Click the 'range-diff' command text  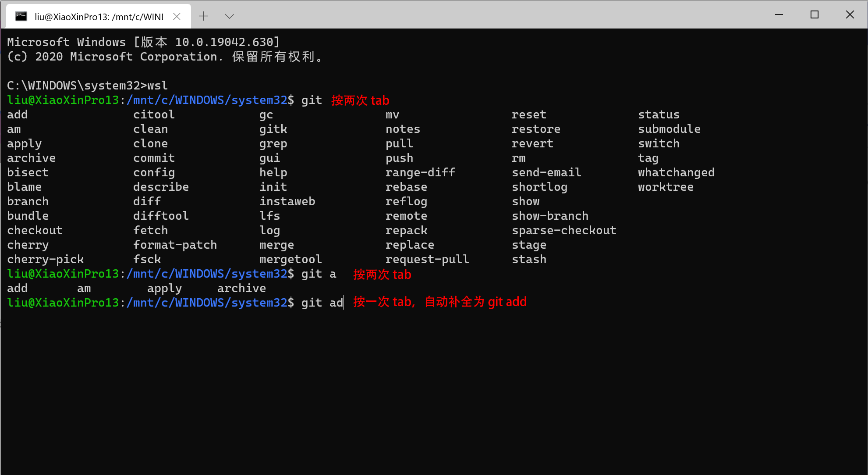click(421, 172)
